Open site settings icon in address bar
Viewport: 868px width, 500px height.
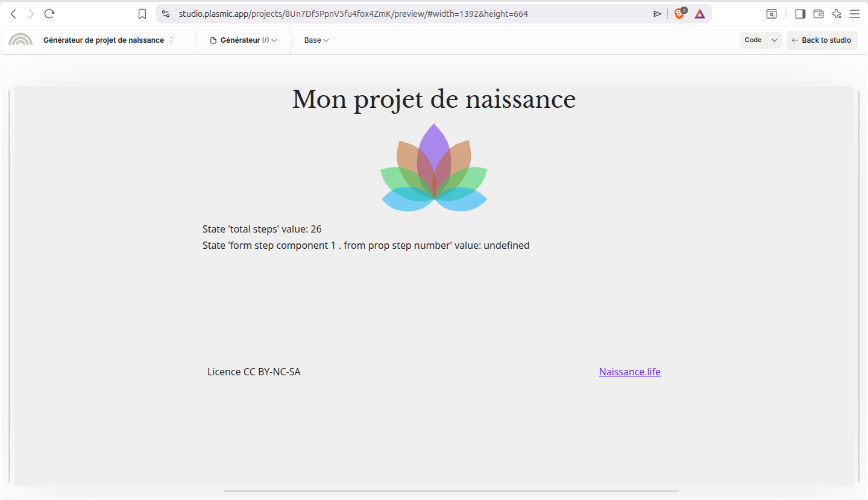tap(166, 13)
